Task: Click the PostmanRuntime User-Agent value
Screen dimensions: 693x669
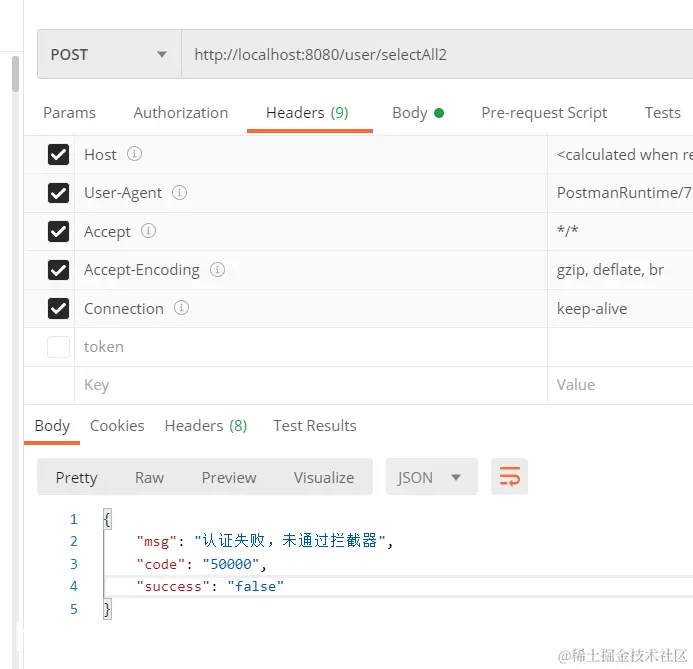Action: pos(624,193)
